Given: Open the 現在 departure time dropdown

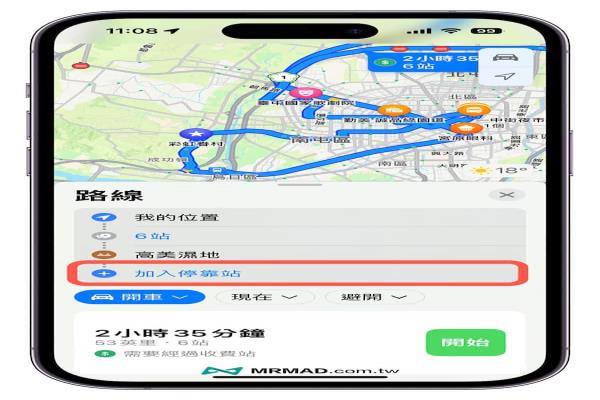Looking at the screenshot, I should (265, 297).
